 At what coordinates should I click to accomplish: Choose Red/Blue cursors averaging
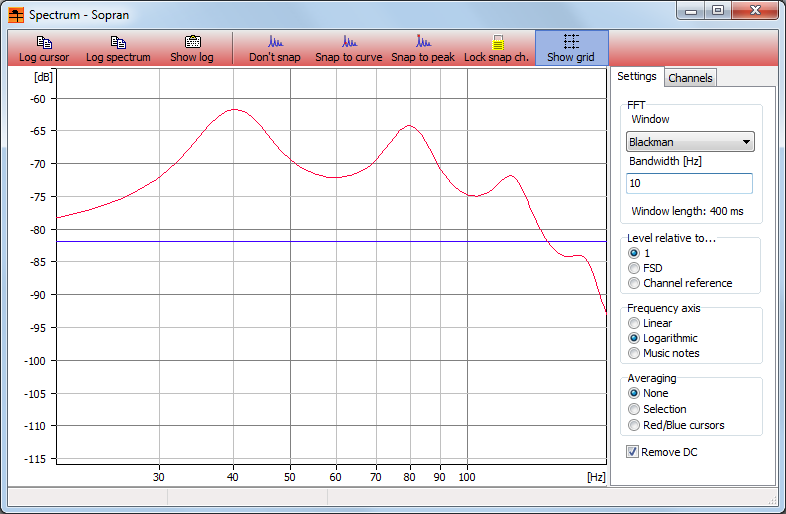(x=634, y=425)
